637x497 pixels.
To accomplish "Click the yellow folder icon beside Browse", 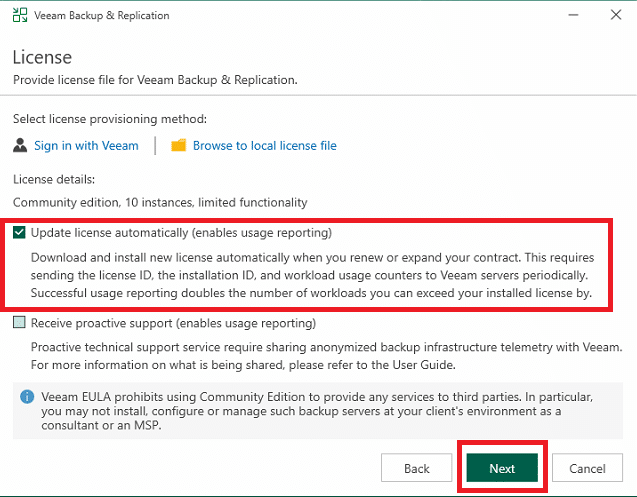I will click(179, 146).
